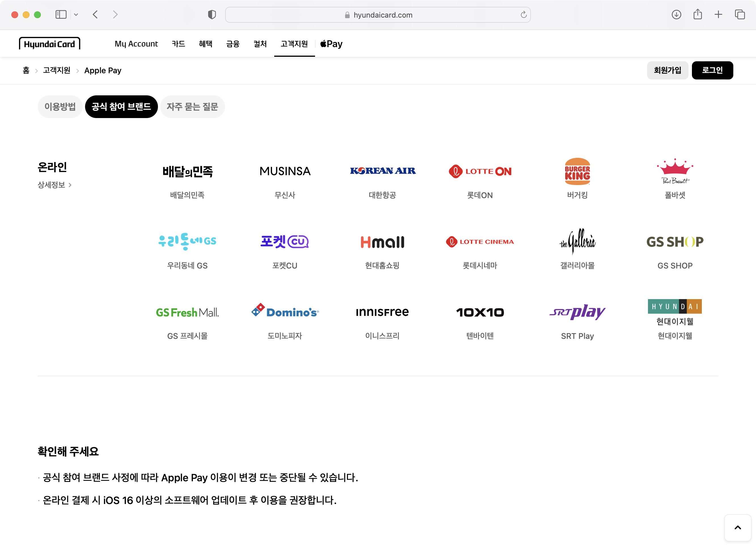The width and height of the screenshot is (756, 546).
Task: Reload the current page
Action: point(523,15)
